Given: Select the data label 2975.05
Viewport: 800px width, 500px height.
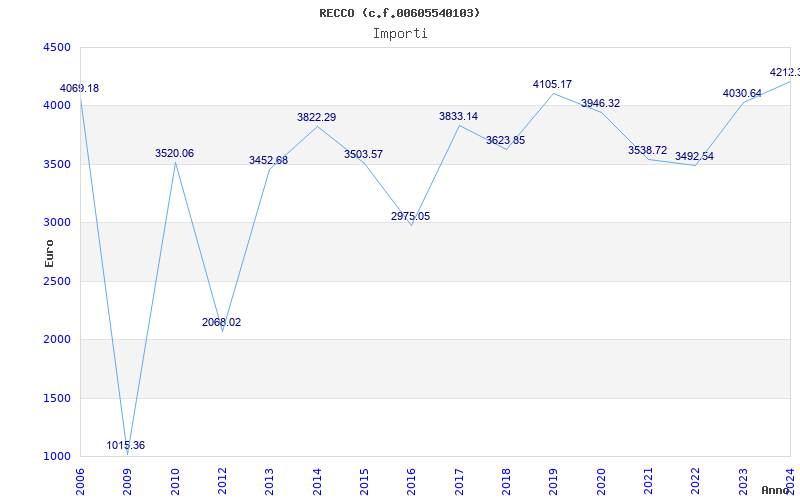Looking at the screenshot, I should coord(411,216).
